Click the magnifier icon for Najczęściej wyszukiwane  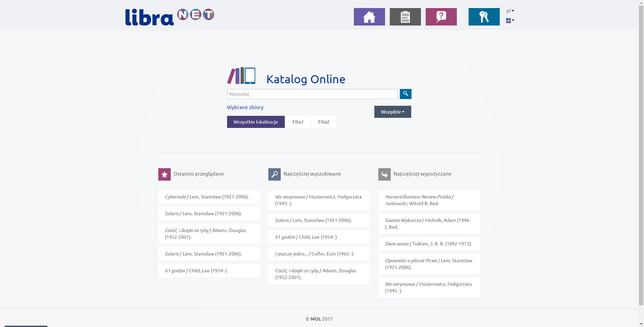(x=274, y=174)
